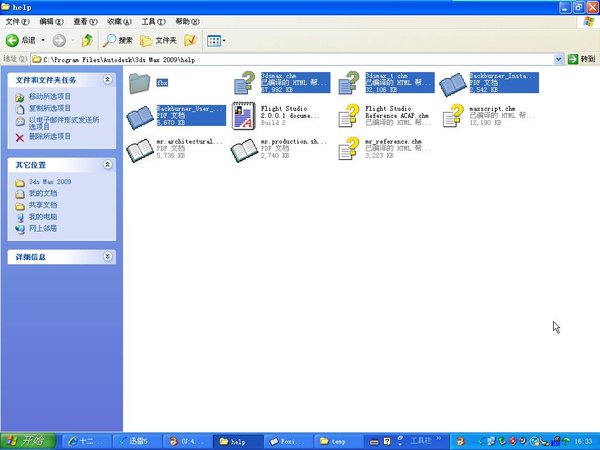Switch to the Foxi... taskbar button
Screen dimensions: 600x450
(288, 441)
